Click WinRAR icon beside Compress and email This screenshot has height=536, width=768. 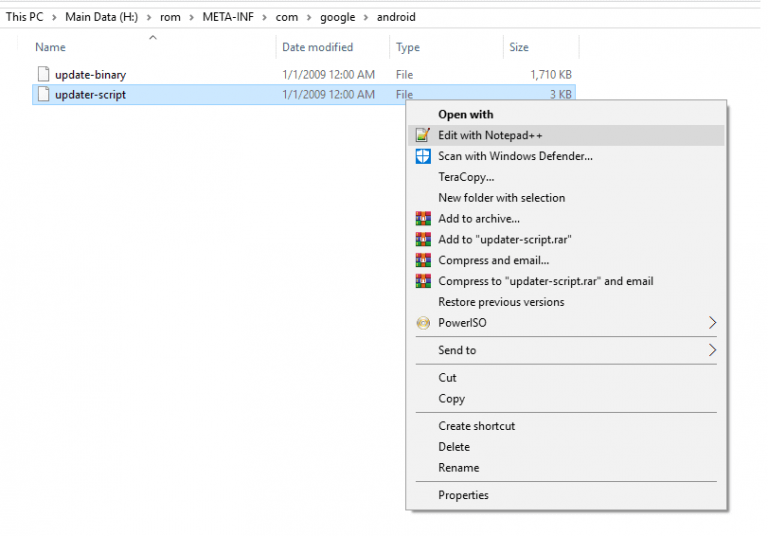[423, 260]
